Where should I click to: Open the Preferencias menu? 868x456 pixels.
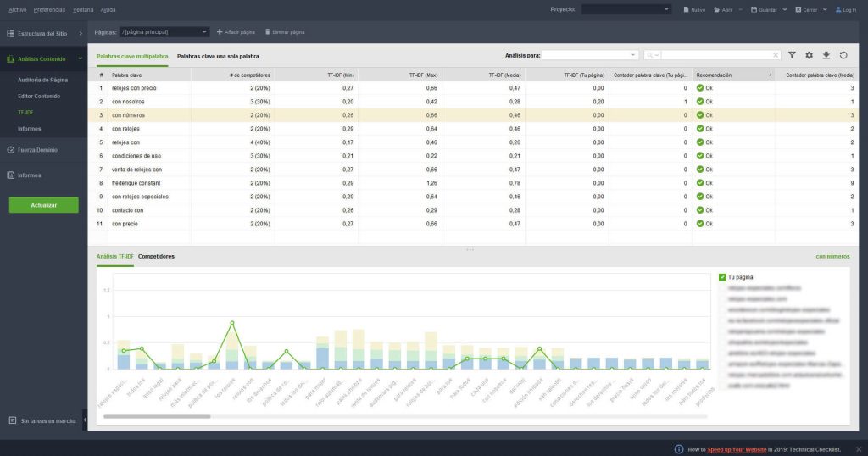coord(49,10)
